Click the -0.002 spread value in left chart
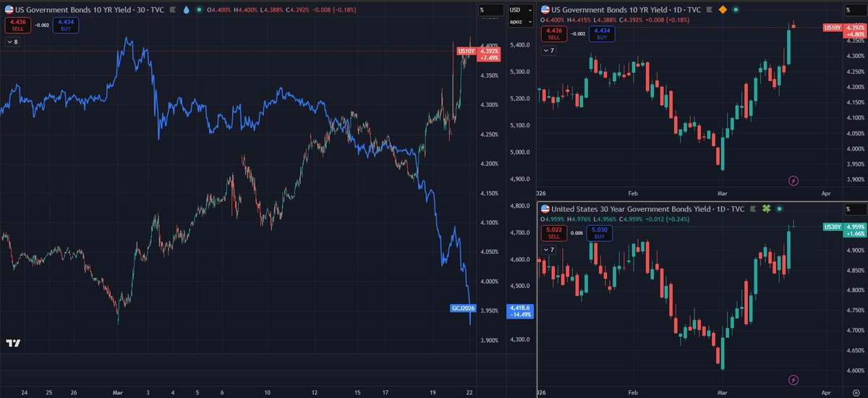 (x=41, y=25)
